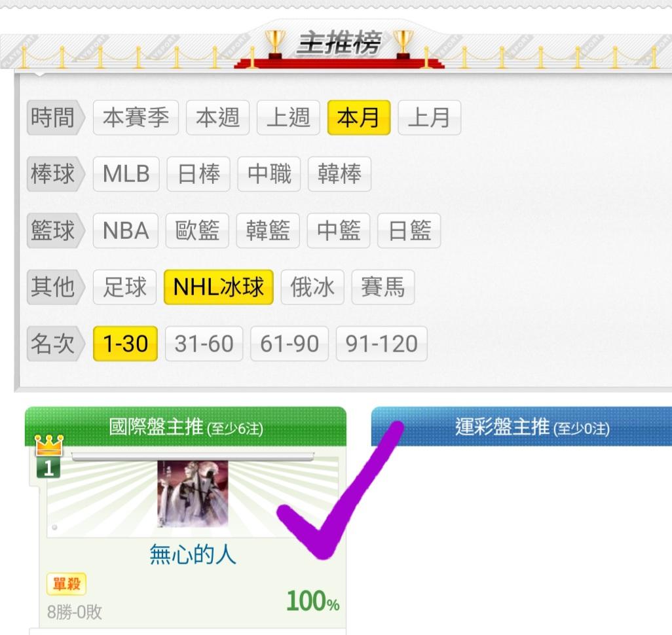Image resolution: width=672 pixels, height=635 pixels.
Task: Click the 單殺 badge icon
Action: [x=66, y=583]
